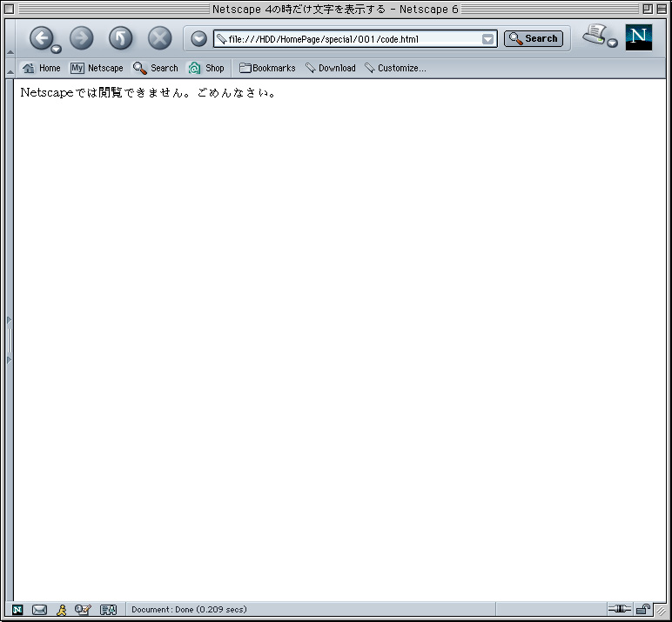Open My Netscape in the personal toolbar
Viewport: 672px width, 622px height.
click(x=97, y=68)
